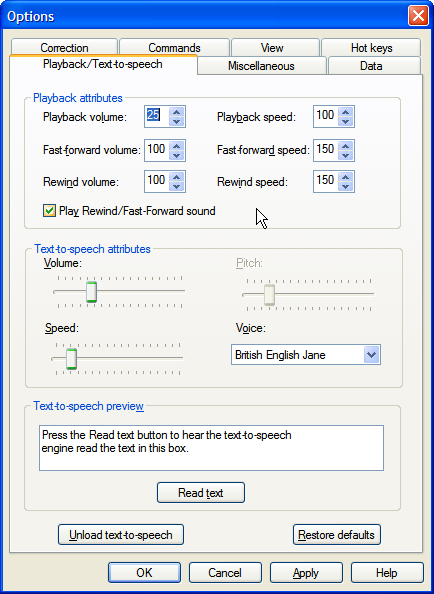
Task: Open the Commands tab
Action: pyautogui.click(x=174, y=47)
